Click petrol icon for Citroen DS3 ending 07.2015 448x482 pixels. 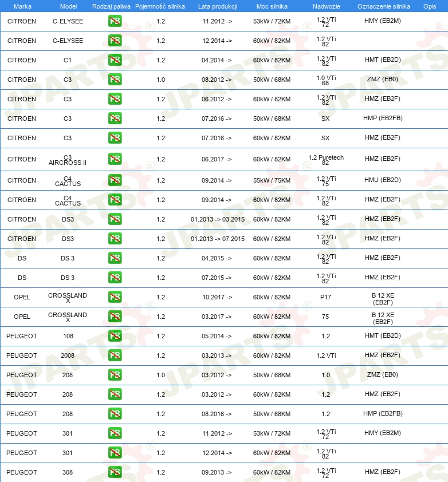click(x=115, y=239)
